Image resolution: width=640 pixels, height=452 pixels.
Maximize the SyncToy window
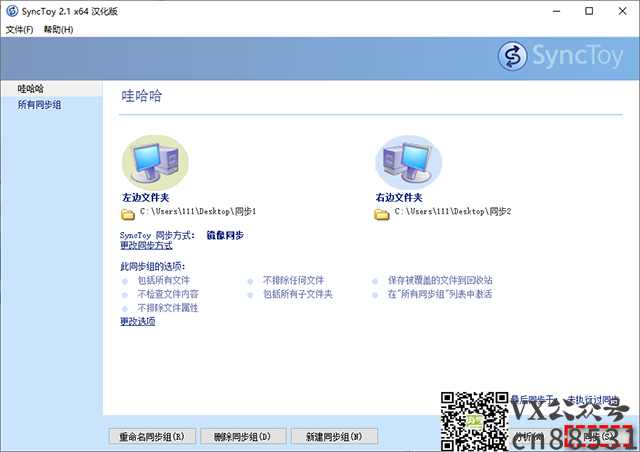[589, 11]
